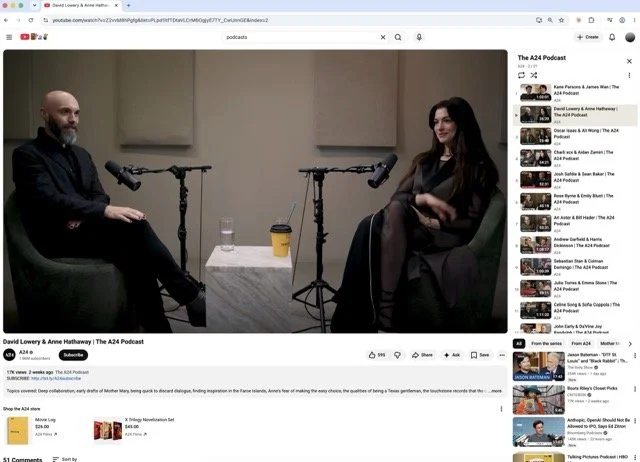Play Charli xcx & Aidan Zamiri episode
The width and height of the screenshot is (640, 462).
575,158
